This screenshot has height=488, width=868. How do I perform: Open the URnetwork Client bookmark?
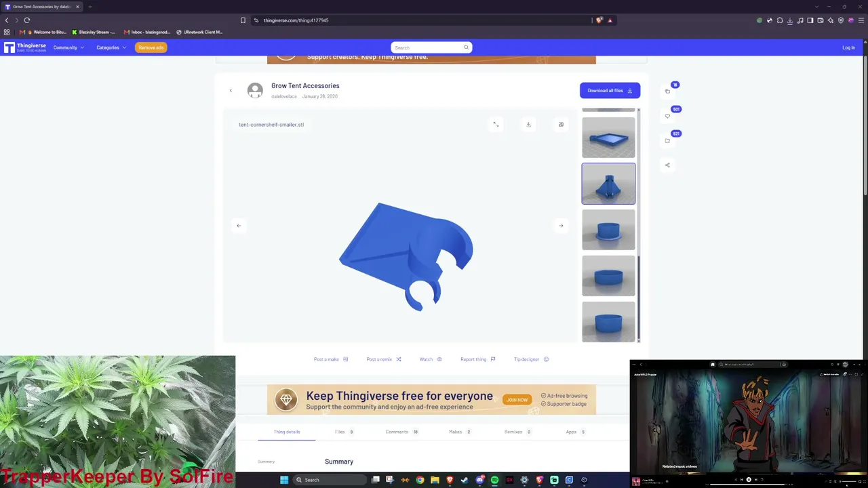pos(199,32)
